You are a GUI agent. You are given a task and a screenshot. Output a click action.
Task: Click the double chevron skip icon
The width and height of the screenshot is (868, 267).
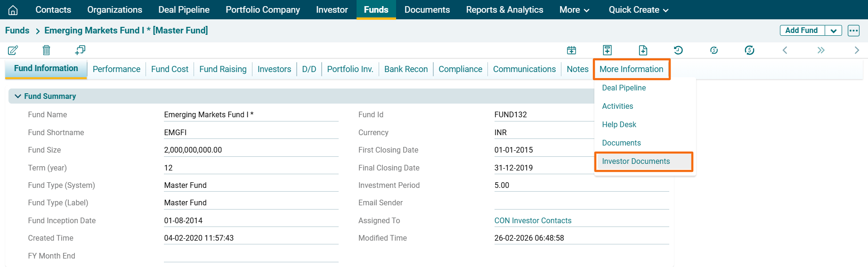tap(821, 50)
